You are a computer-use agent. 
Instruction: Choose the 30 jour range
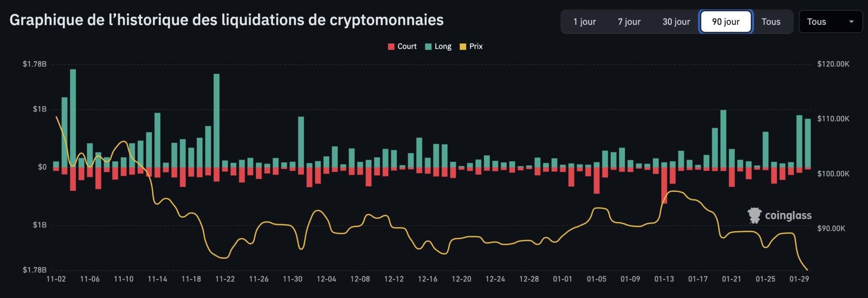676,22
